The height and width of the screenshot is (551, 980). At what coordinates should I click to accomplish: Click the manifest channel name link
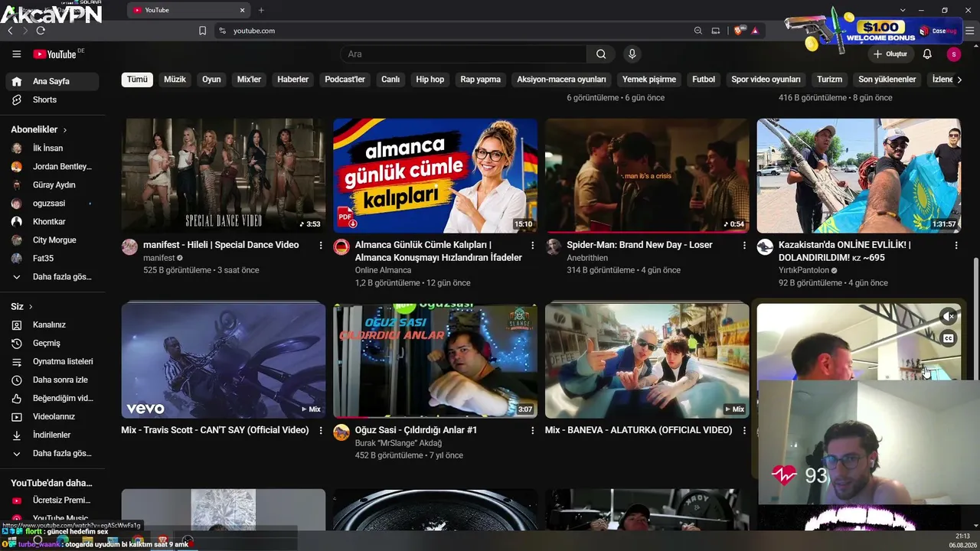tap(159, 258)
